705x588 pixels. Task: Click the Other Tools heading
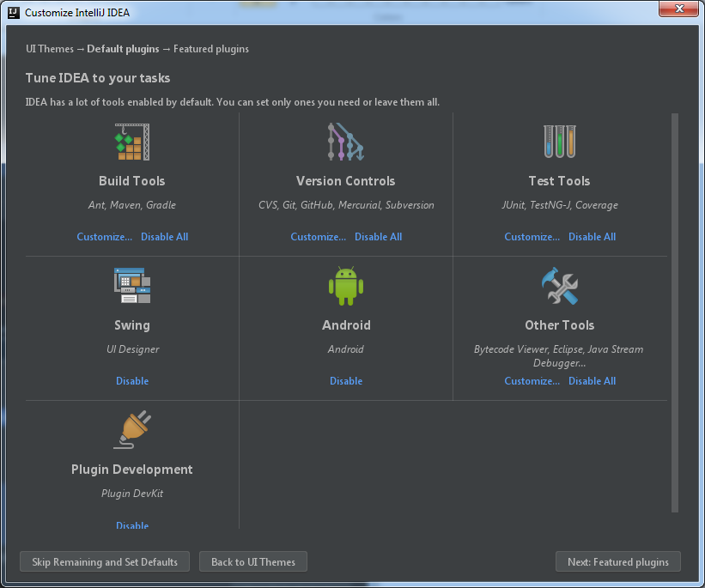point(560,325)
